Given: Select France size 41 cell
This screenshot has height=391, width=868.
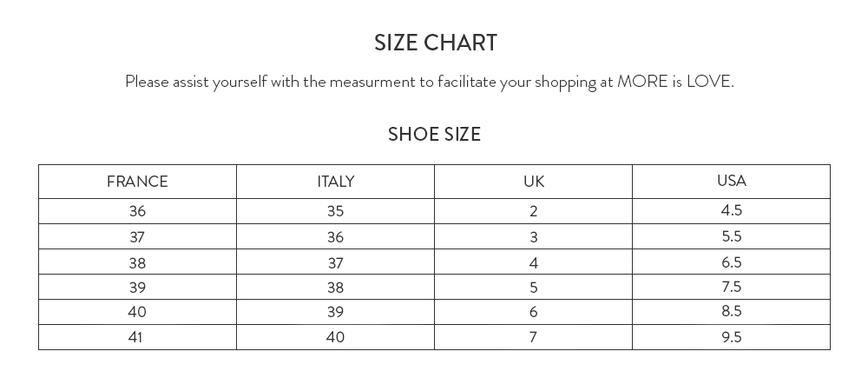Looking at the screenshot, I should (137, 337).
